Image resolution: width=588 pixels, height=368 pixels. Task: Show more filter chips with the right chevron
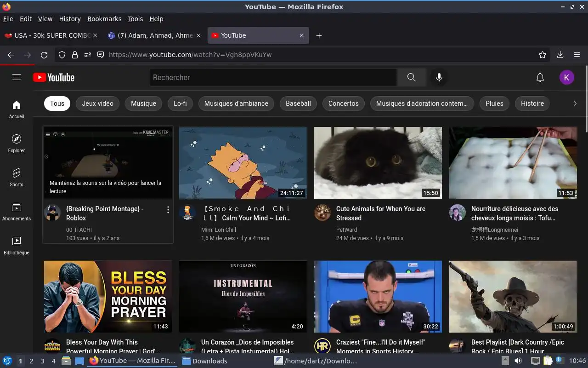(x=575, y=103)
